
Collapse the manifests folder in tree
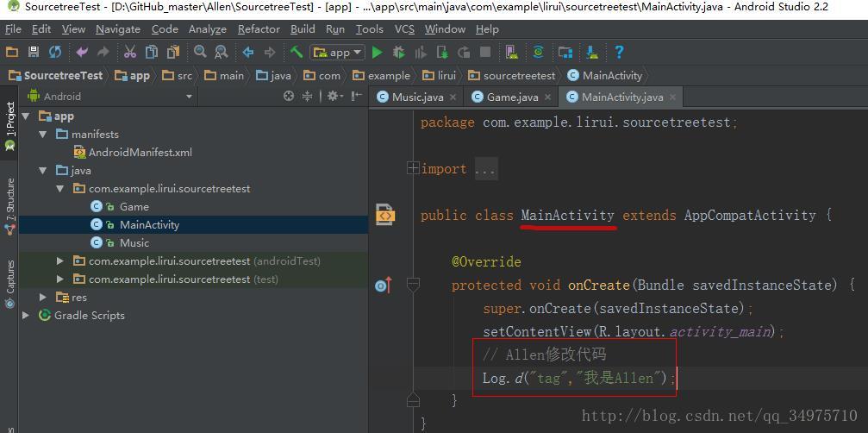[43, 135]
